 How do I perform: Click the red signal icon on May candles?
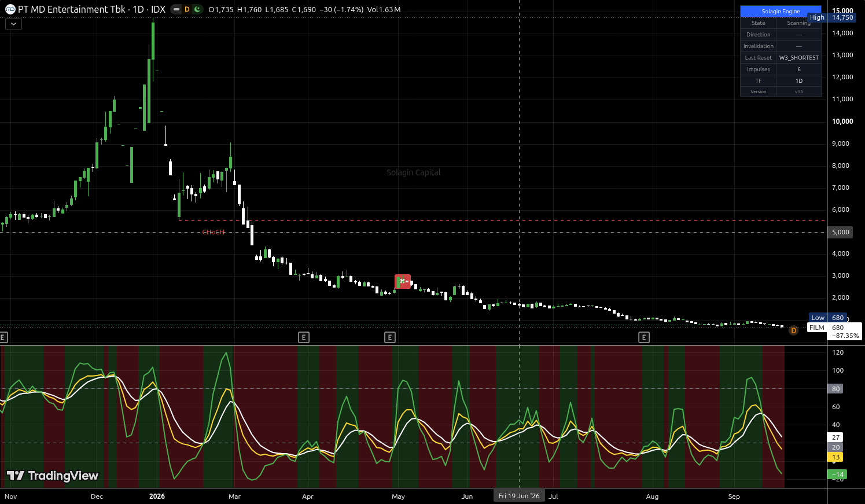(x=403, y=282)
